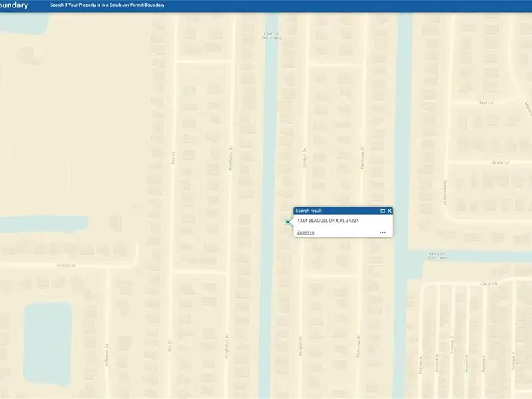Click the Lincoln Dr street label
The image size is (532, 399).
(x=66, y=265)
